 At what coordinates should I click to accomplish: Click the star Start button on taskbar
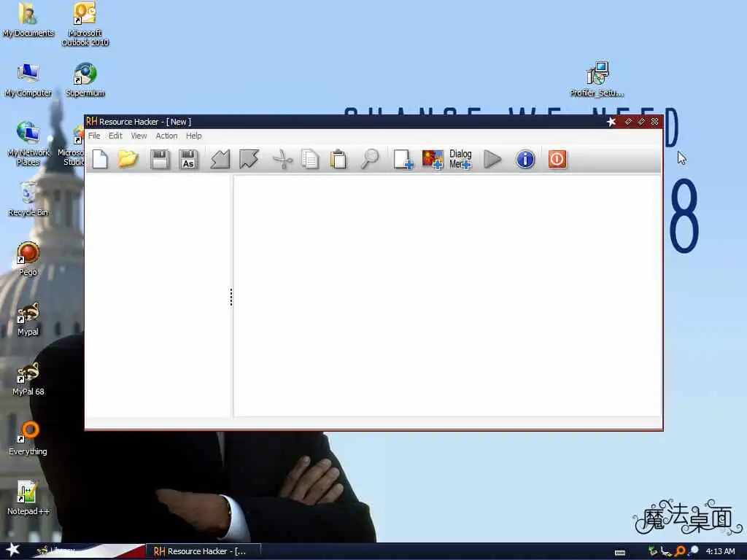point(13,551)
